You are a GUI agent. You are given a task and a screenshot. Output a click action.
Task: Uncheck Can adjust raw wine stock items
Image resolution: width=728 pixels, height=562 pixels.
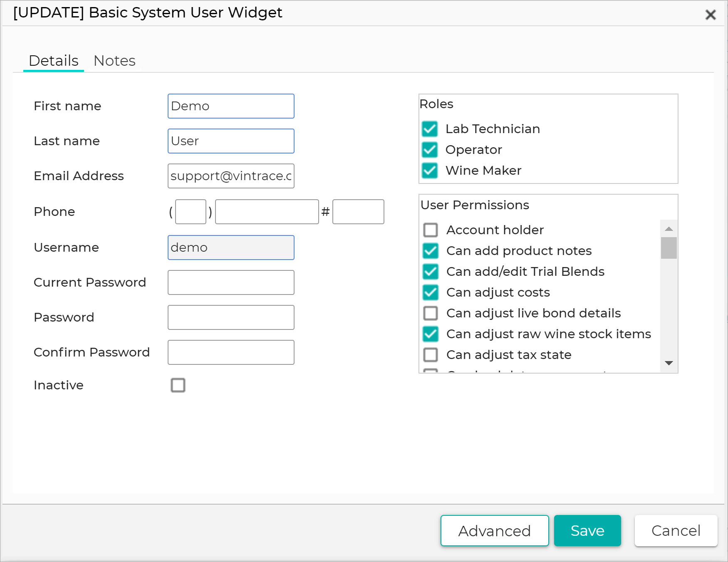coord(431,334)
